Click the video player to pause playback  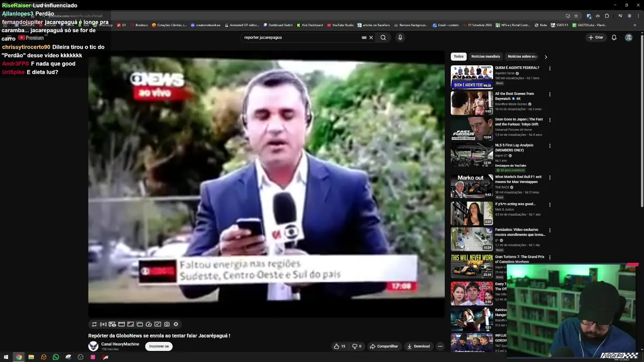(x=266, y=184)
